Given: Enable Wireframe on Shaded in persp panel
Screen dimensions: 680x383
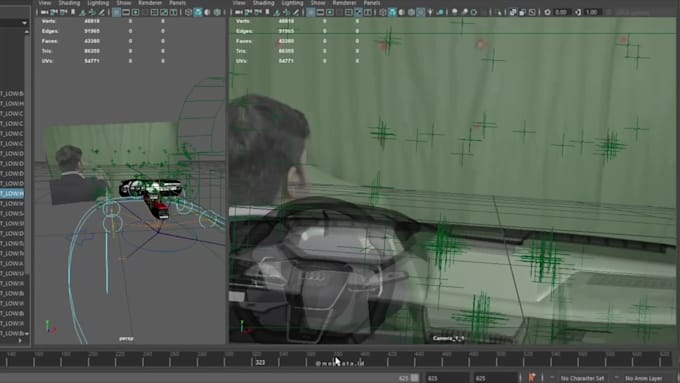Looking at the screenshot, I should [x=217, y=12].
